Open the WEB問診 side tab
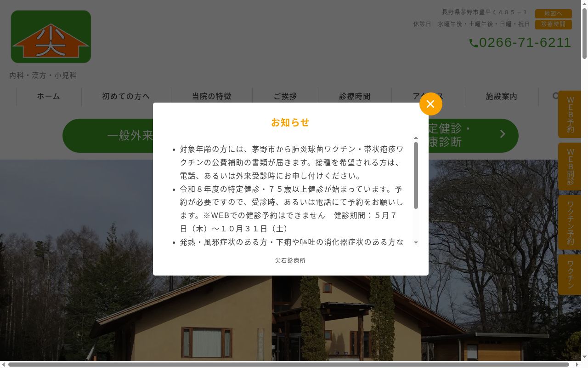The image size is (588, 368). [570, 167]
